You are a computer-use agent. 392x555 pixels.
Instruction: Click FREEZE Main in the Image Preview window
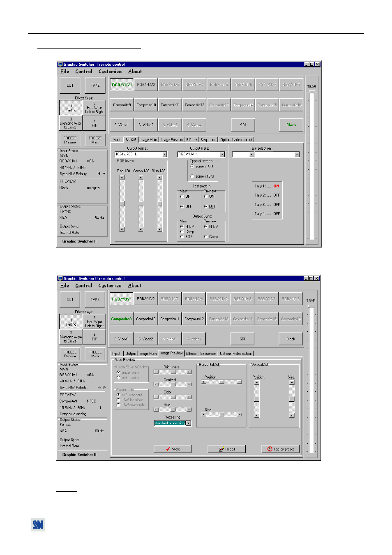click(95, 354)
